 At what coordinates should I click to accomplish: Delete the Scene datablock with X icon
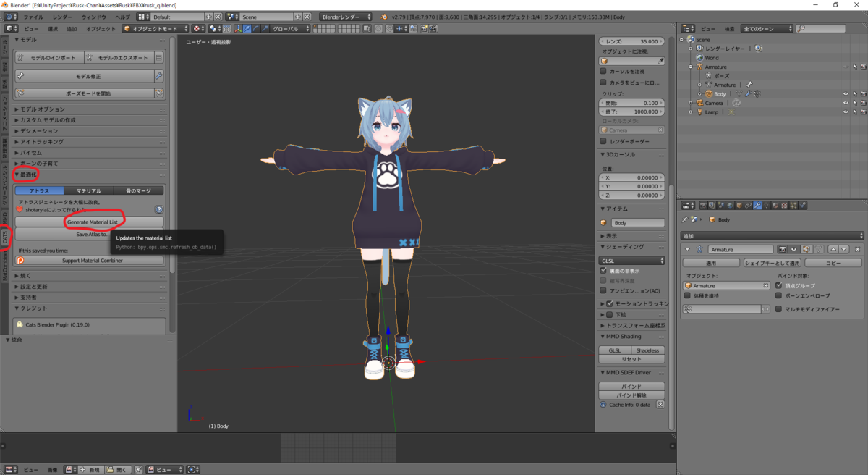pos(307,16)
